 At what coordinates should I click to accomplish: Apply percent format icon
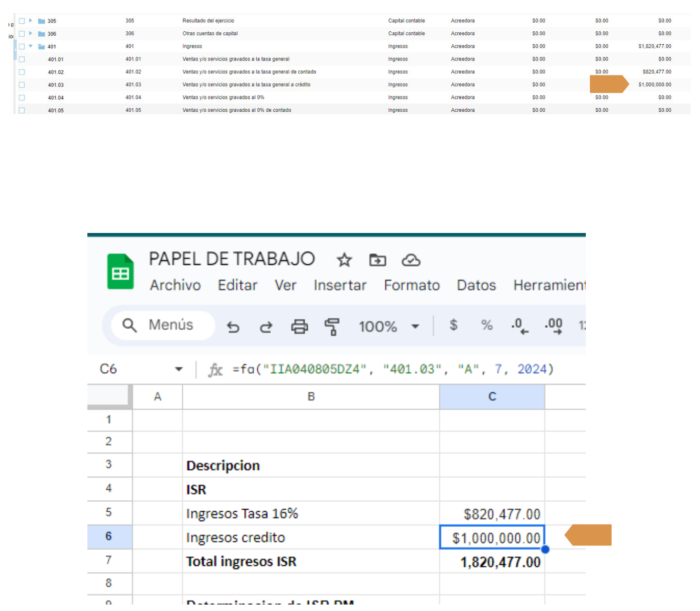(487, 325)
